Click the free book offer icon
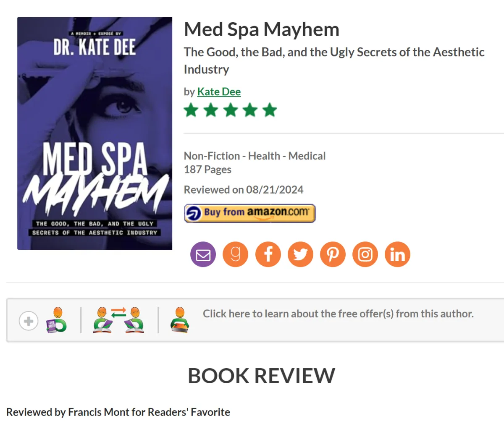Image resolution: width=504 pixels, height=429 pixels. (x=57, y=320)
